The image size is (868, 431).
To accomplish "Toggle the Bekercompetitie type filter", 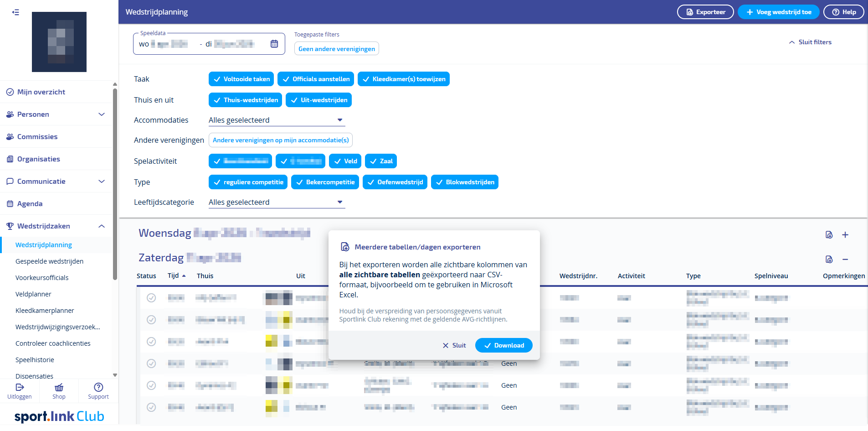I will click(x=325, y=182).
